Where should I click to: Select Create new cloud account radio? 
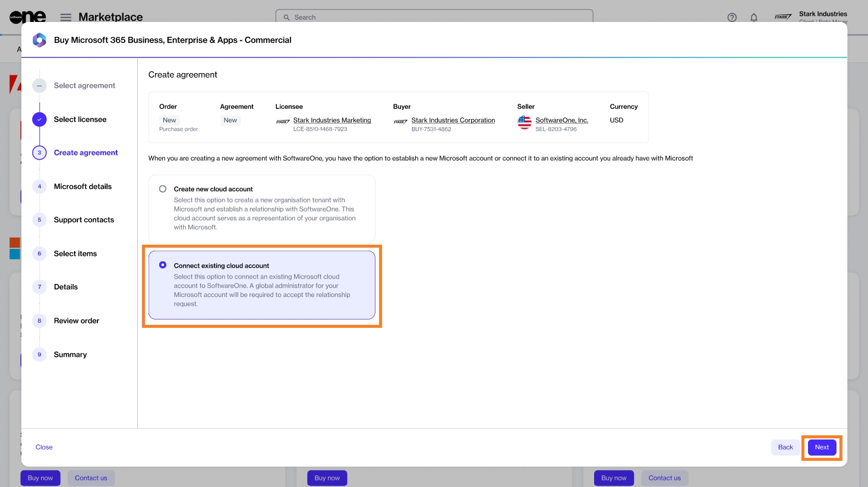(163, 189)
